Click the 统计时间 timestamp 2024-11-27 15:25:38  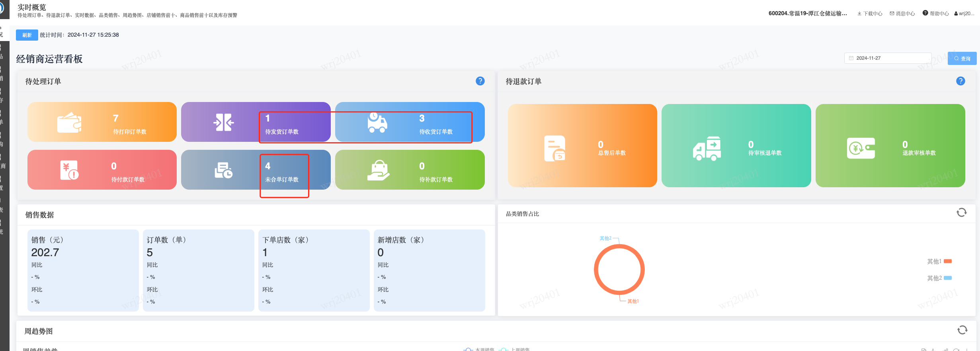[93, 35]
